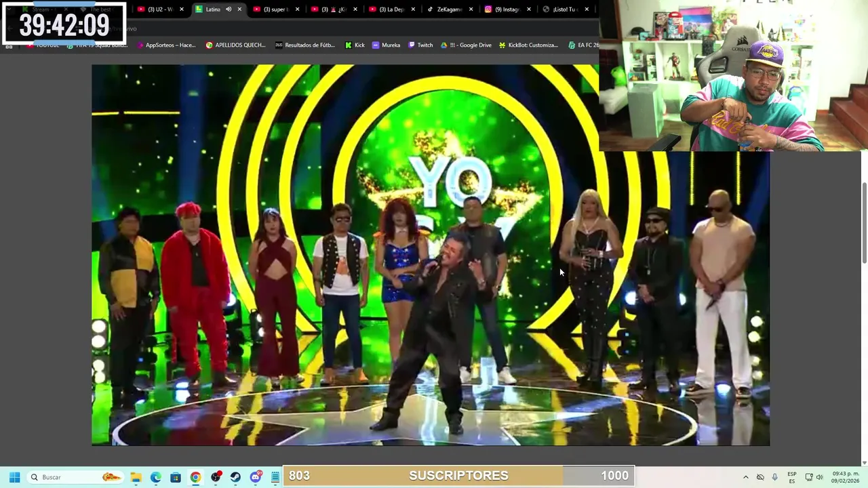Screen dimensions: 868x488
Task: Open the EA FC 26 bookmark
Action: tap(583, 45)
